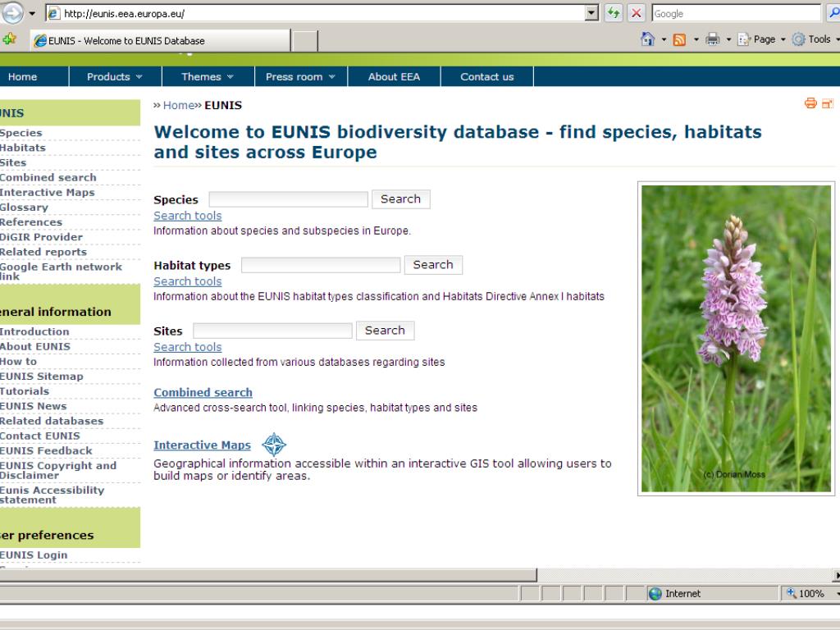Open Google Earth network link
This screenshot has height=630, width=840.
point(61,272)
